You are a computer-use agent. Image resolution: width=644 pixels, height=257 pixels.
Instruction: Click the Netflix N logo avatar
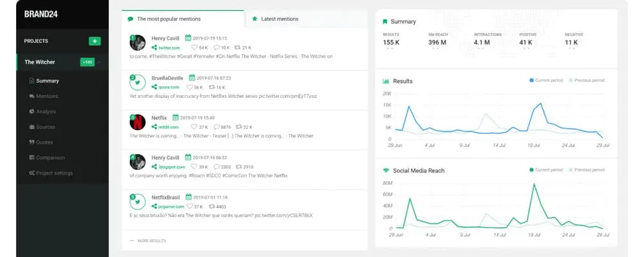(x=138, y=122)
